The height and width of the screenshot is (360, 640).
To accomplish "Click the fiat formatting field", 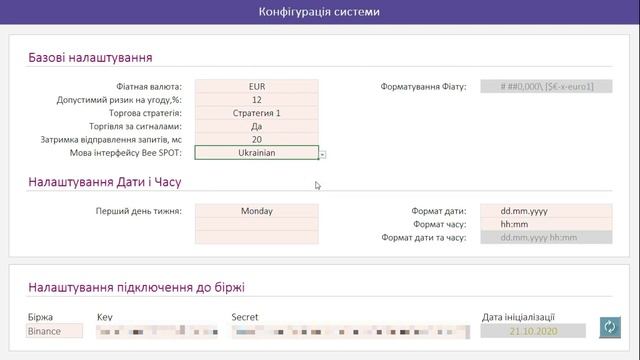I will point(546,87).
